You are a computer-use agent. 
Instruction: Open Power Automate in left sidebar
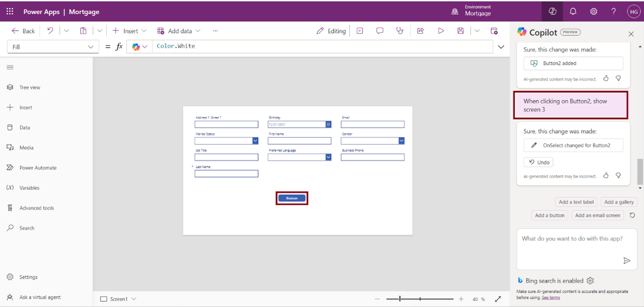click(x=37, y=168)
